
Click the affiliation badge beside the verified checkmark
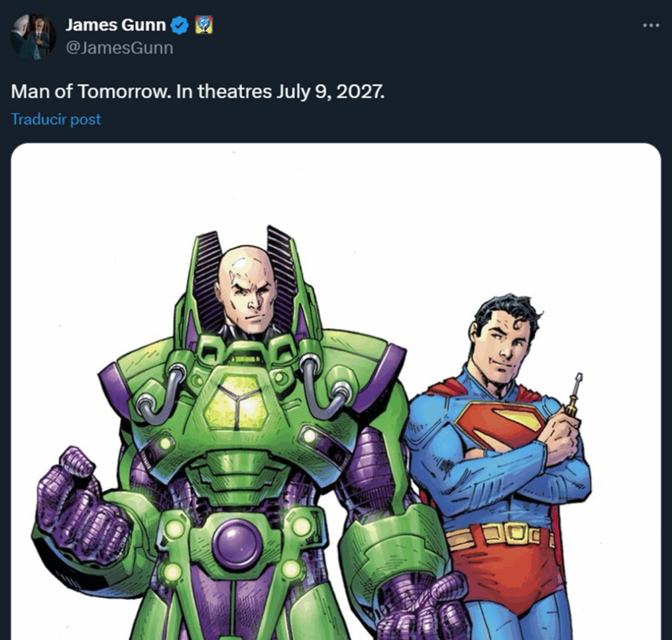pos(204,26)
